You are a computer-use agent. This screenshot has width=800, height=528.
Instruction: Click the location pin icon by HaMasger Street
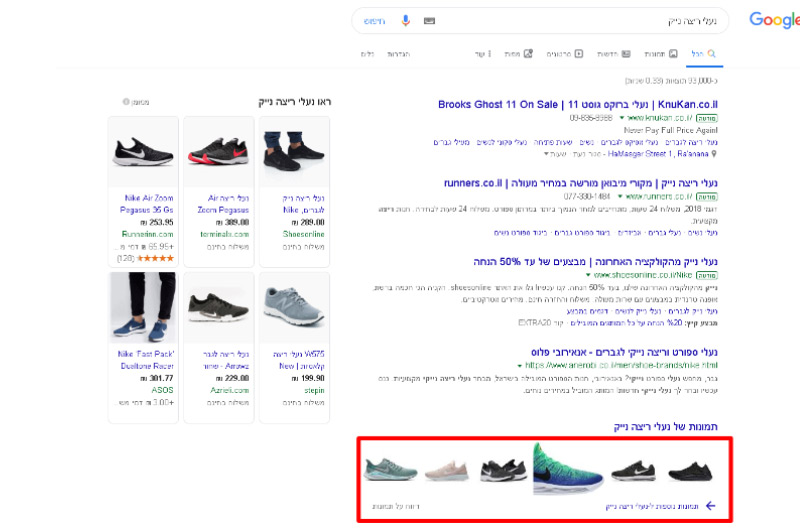714,154
